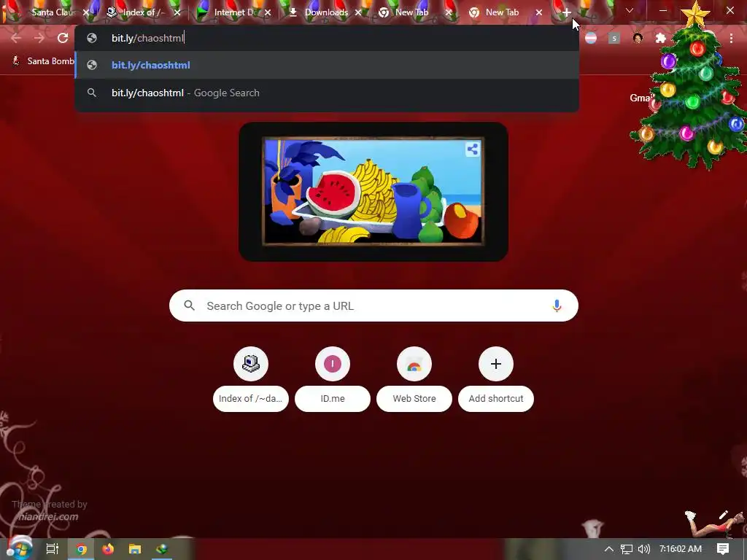The width and height of the screenshot is (747, 560).
Task: Launch Firefox from the taskbar
Action: [108, 549]
